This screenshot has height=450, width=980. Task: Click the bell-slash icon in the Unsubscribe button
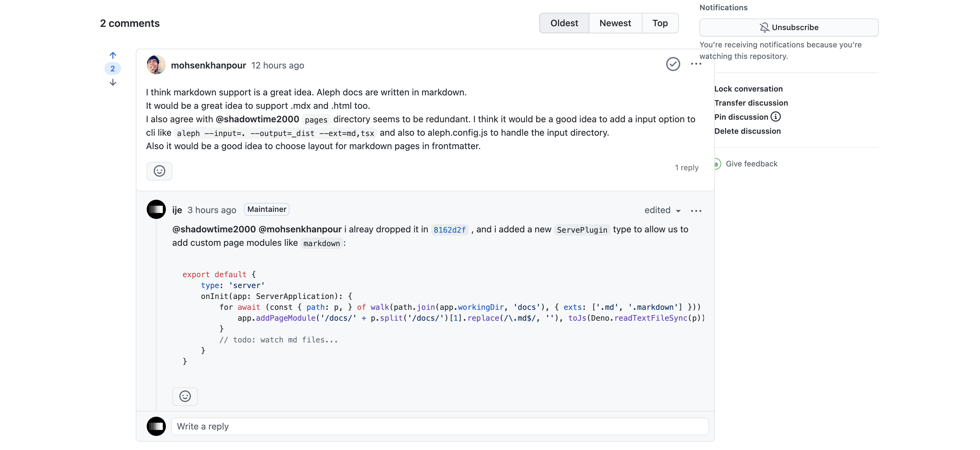(764, 27)
